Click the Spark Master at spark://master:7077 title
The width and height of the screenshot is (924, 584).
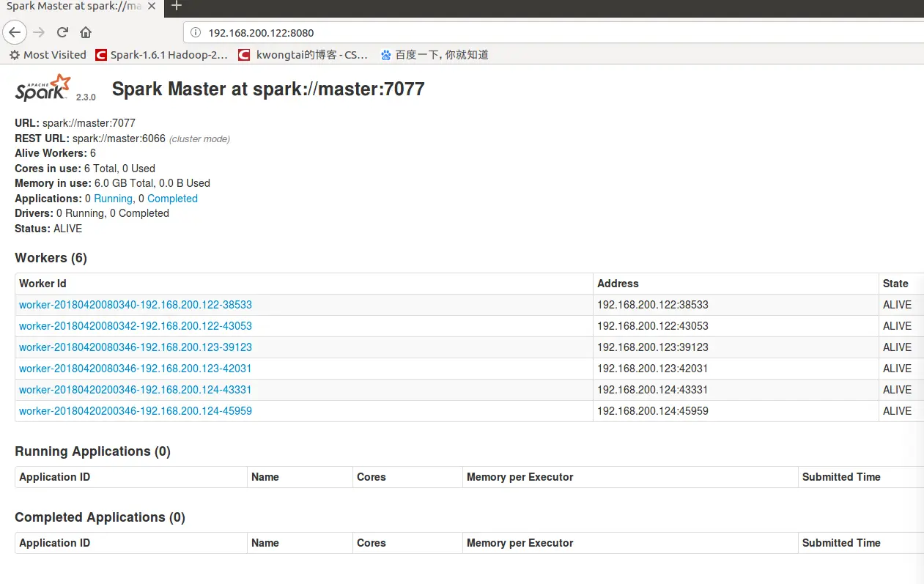point(268,89)
